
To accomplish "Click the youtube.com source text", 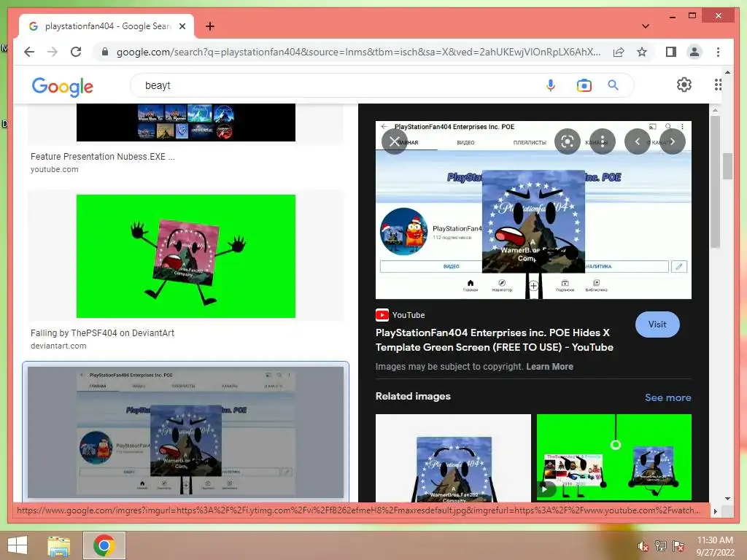I will (x=54, y=169).
